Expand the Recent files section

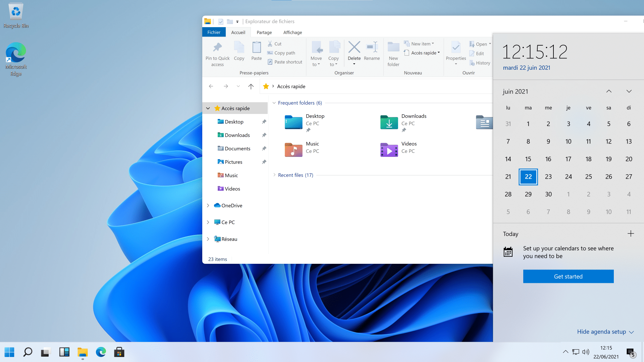click(274, 175)
